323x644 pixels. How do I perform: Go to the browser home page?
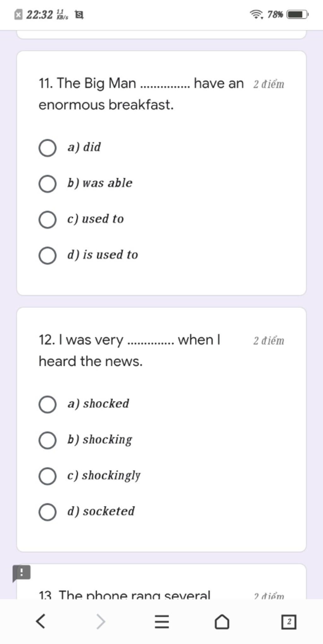(222, 621)
